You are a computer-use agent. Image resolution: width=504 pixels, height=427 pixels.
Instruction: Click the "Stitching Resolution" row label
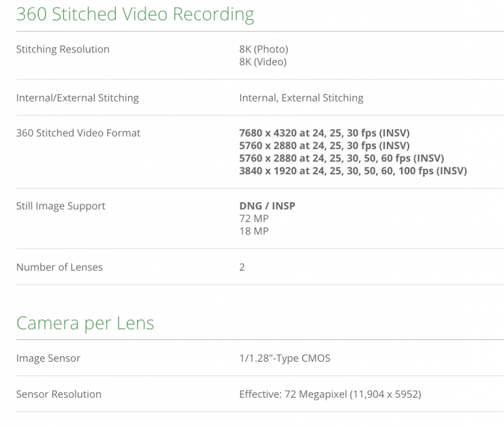pos(63,49)
